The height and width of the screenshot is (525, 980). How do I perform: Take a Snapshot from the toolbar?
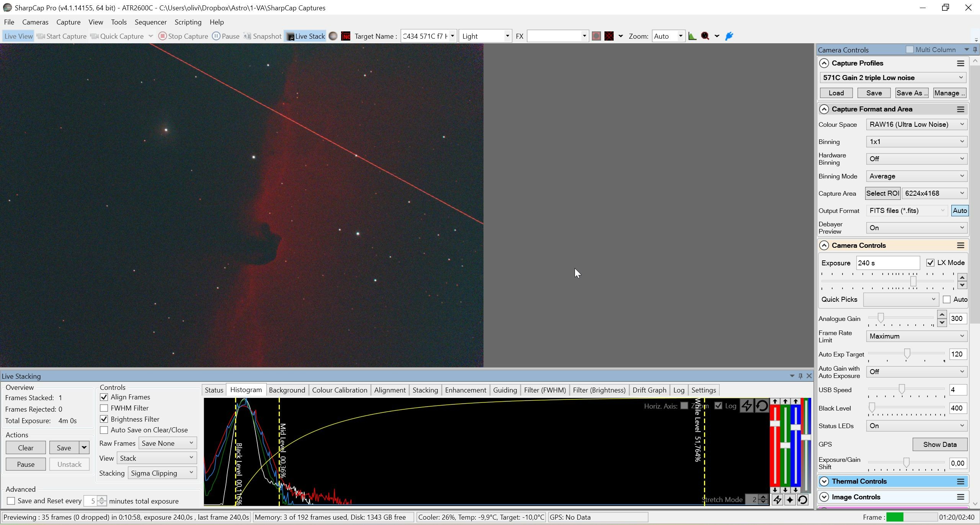(262, 36)
